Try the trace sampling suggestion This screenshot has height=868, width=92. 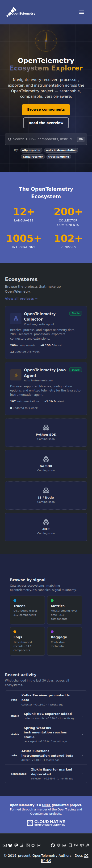tap(59, 157)
